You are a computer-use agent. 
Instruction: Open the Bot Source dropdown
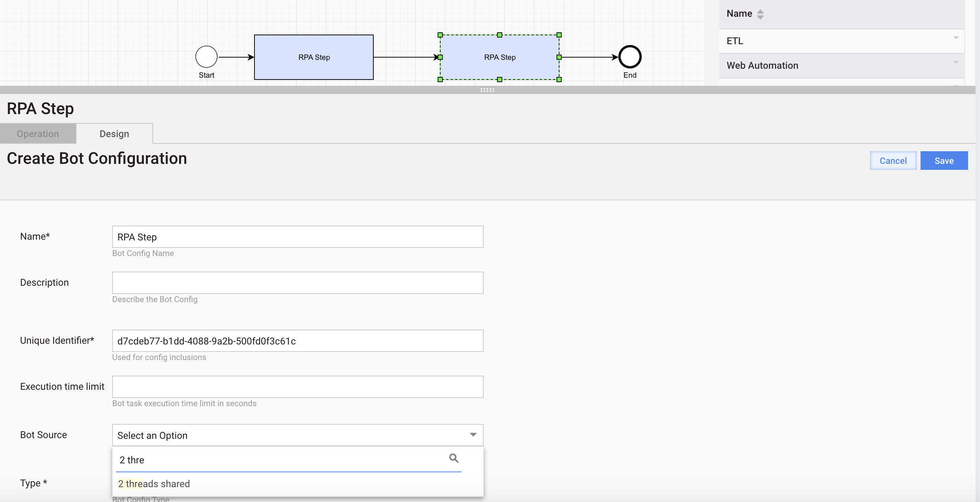298,435
